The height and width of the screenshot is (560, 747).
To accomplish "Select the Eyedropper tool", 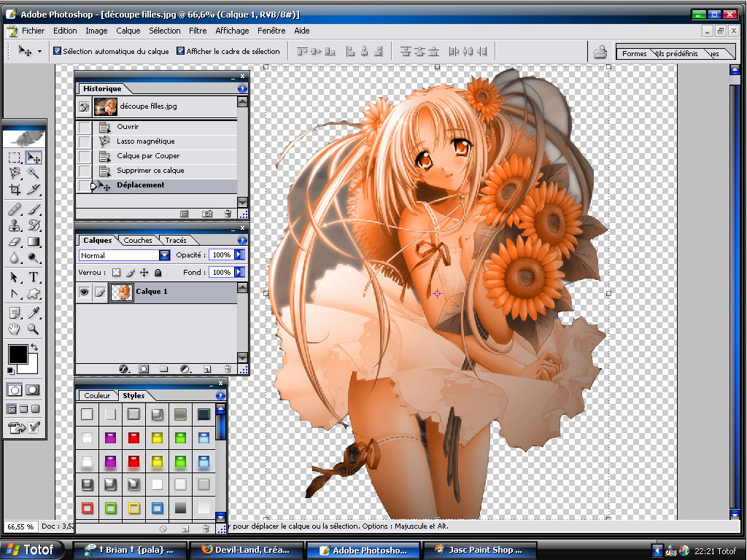I will pyautogui.click(x=34, y=313).
